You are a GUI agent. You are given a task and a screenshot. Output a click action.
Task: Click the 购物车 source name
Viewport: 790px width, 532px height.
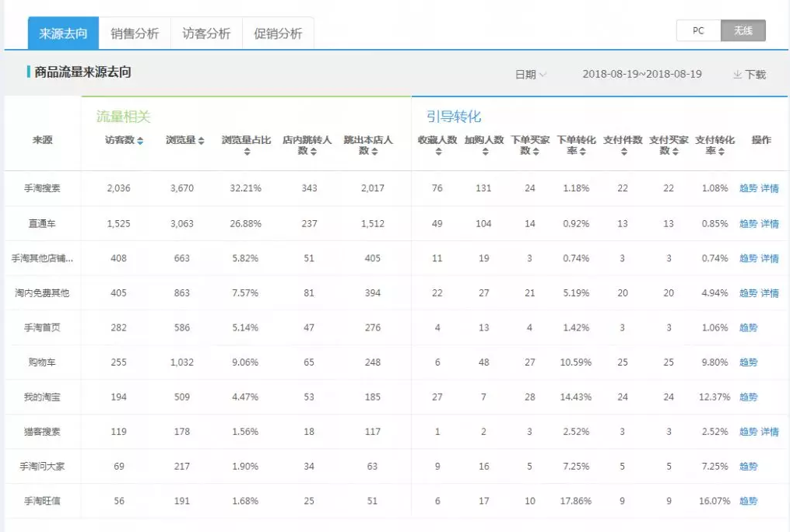42,362
